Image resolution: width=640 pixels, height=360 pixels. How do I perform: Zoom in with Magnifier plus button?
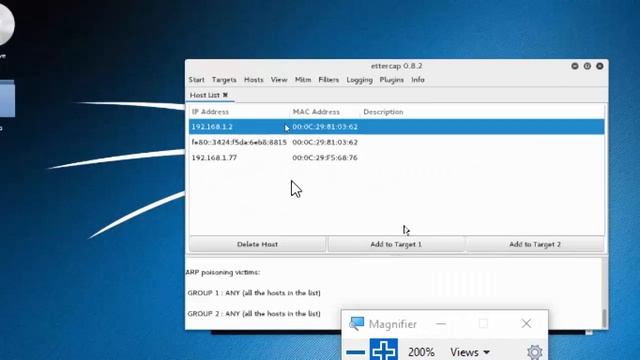pyautogui.click(x=384, y=350)
